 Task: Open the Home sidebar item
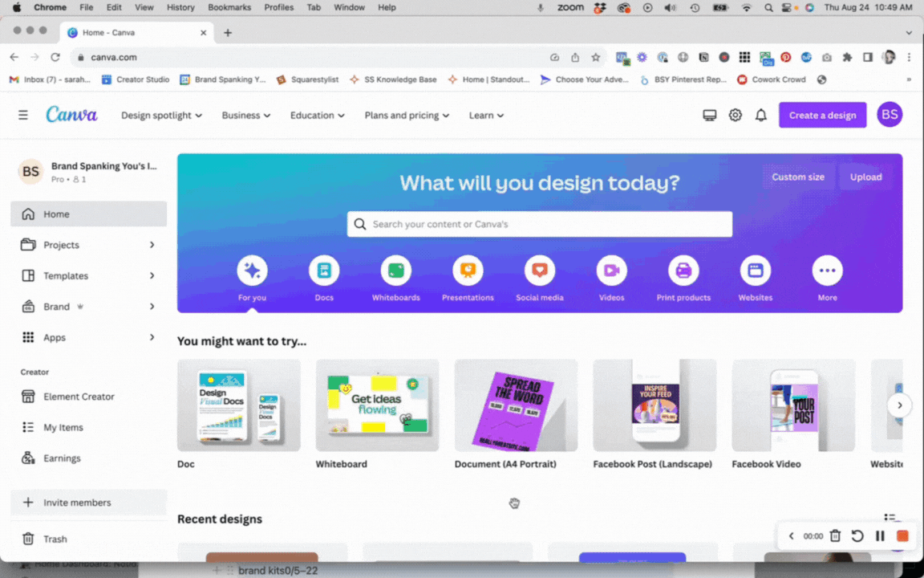(88, 214)
